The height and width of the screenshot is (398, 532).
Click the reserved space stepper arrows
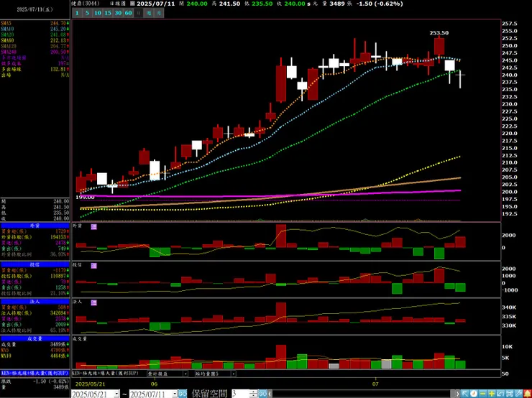(x=254, y=394)
